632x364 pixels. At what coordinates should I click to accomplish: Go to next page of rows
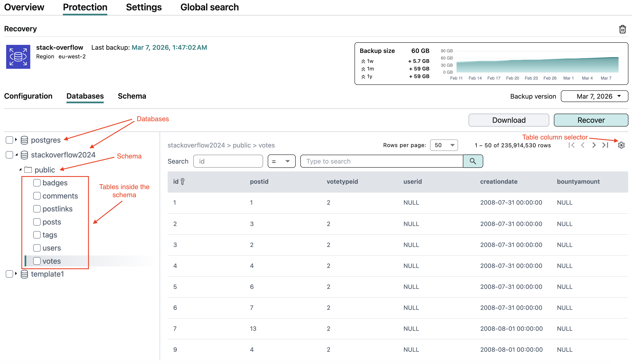594,145
